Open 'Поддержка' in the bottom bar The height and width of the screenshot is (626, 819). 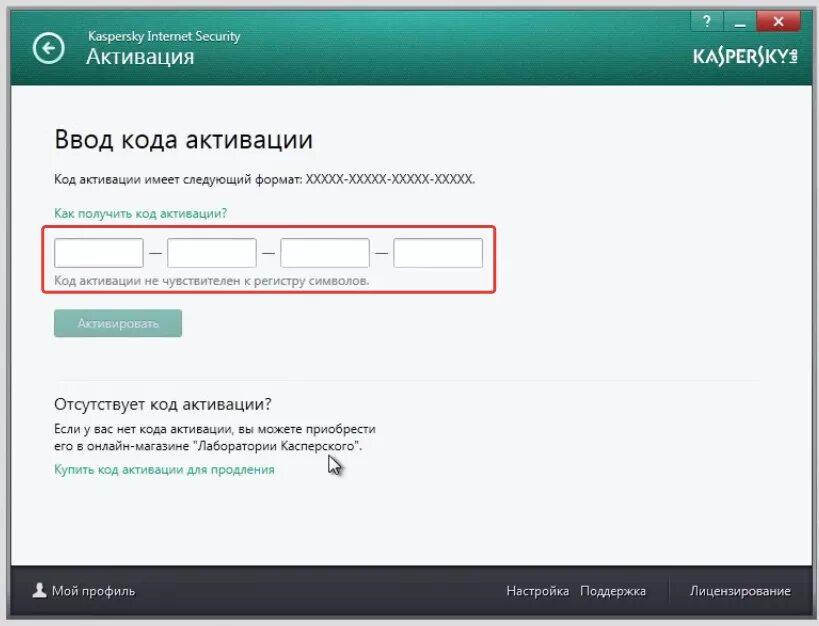(x=613, y=591)
